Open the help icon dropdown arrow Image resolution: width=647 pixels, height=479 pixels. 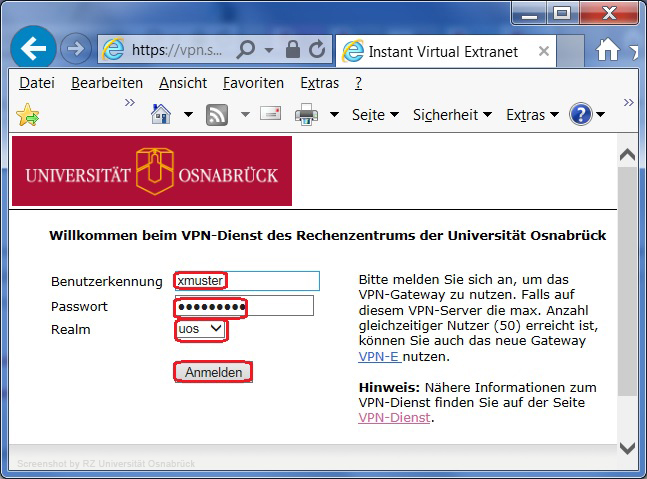[600, 114]
